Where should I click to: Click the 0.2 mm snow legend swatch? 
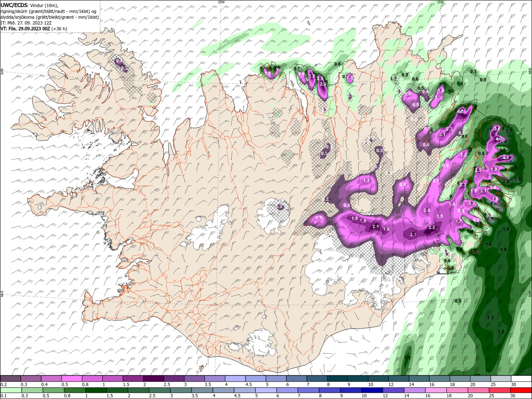point(10,379)
